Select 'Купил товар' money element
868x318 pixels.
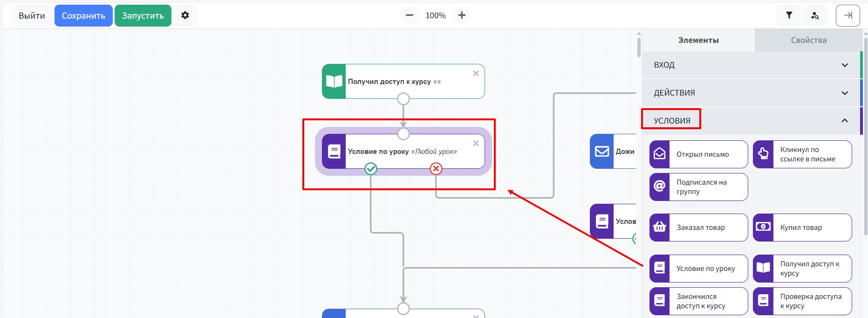(x=802, y=228)
